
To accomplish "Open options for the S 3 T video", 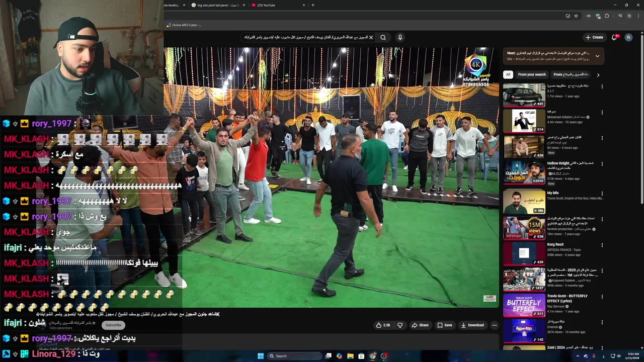I will tap(602, 86).
